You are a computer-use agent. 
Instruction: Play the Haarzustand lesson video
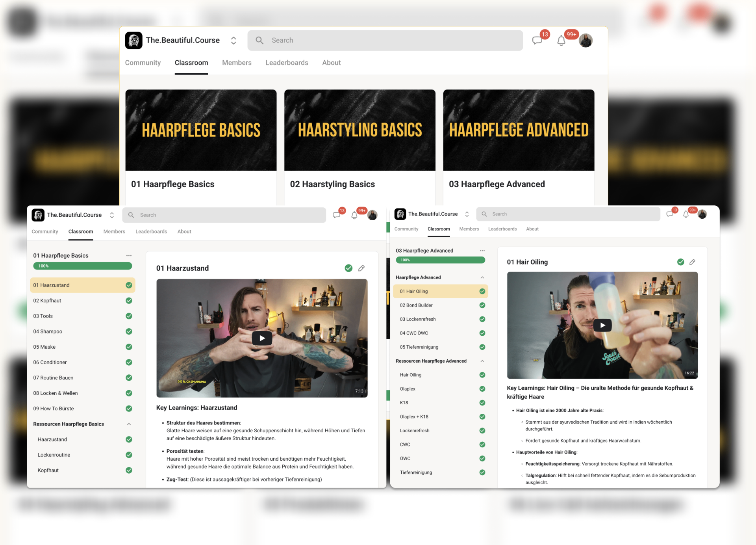(262, 338)
